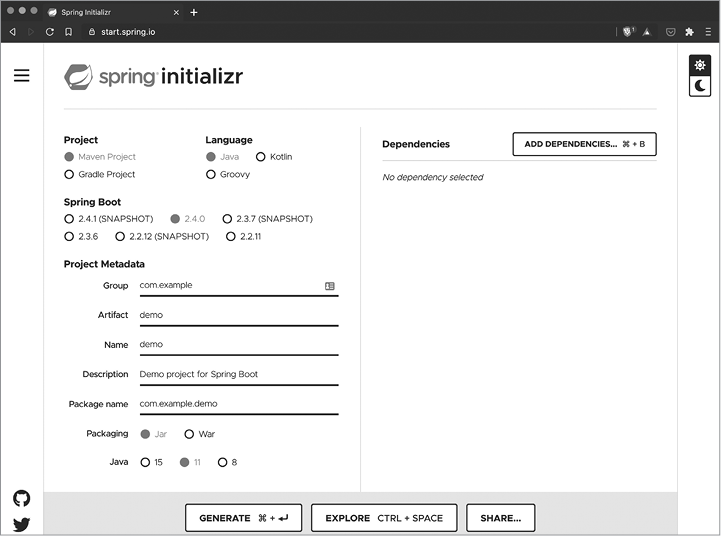Switch to dark theme moon icon

pos(701,86)
